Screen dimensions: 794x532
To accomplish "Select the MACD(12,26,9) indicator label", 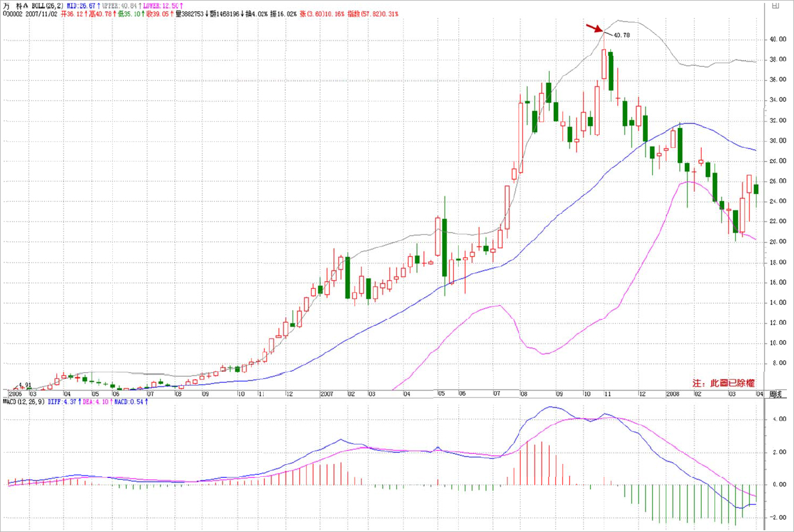I will [x=23, y=402].
